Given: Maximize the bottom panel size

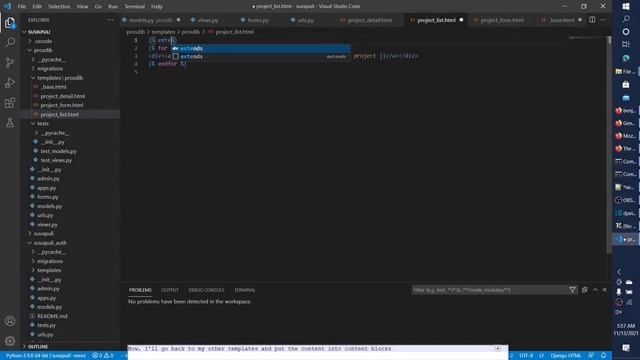Looking at the screenshot, I should click(x=595, y=290).
